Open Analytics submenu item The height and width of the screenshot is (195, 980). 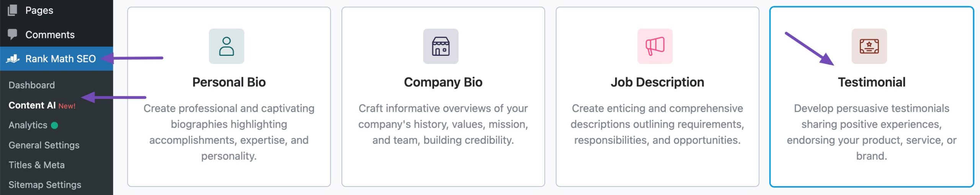coord(28,125)
